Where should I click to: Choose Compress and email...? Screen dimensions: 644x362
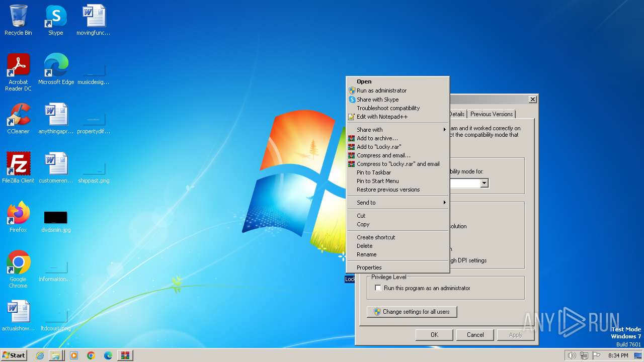pyautogui.click(x=397, y=155)
